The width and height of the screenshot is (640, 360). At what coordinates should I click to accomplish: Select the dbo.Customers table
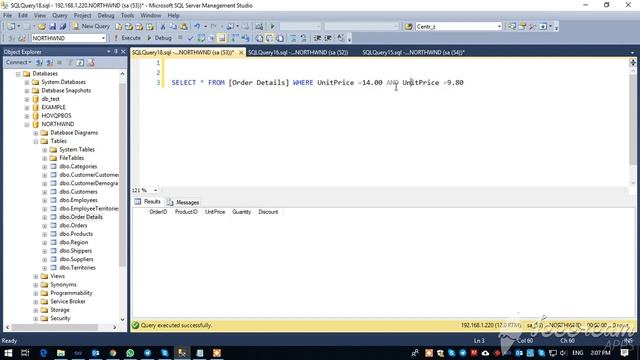[78, 192]
